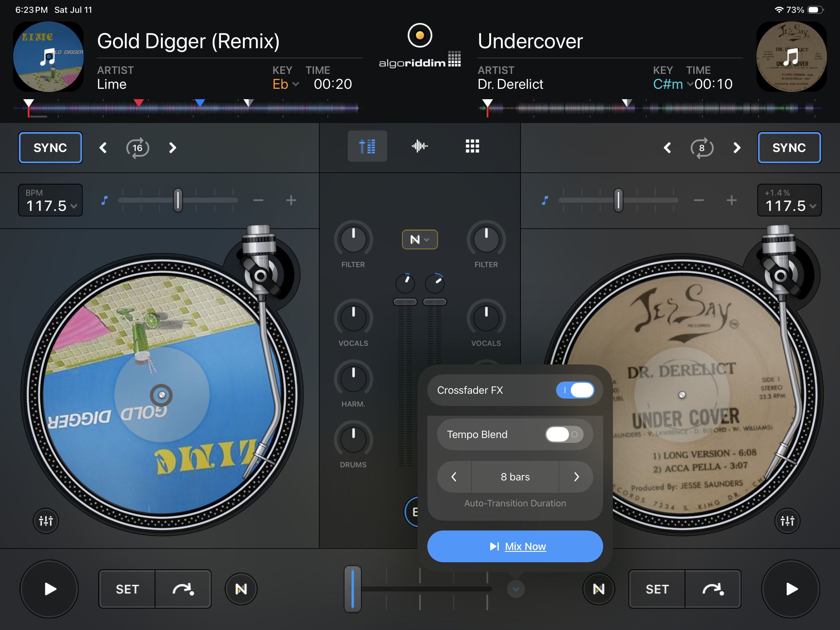Click the Mix Now button
840x630 pixels.
(515, 546)
